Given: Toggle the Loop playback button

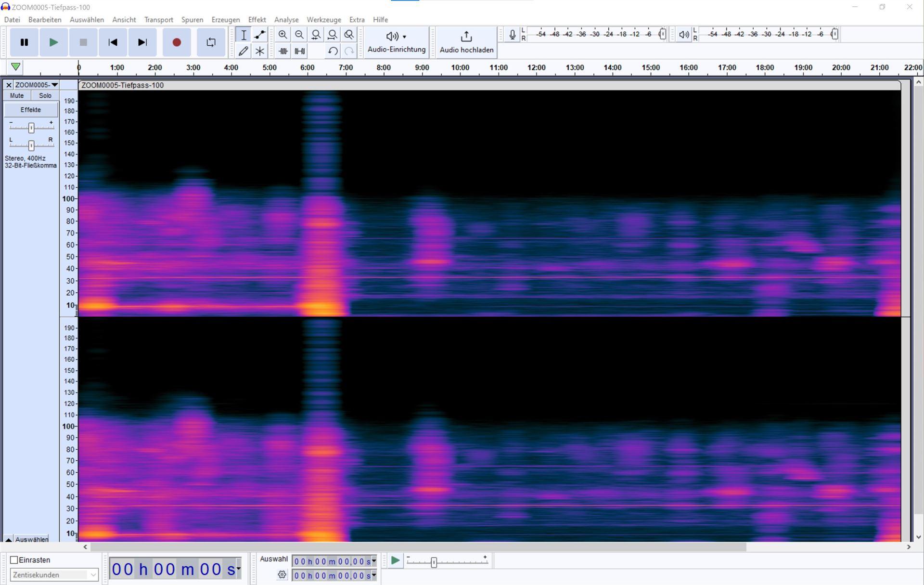Looking at the screenshot, I should [211, 42].
